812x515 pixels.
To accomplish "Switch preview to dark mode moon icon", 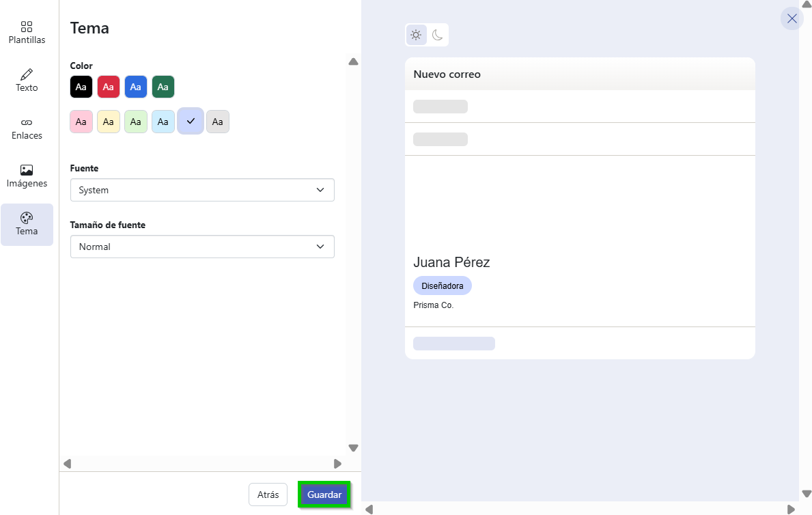I will pyautogui.click(x=437, y=35).
